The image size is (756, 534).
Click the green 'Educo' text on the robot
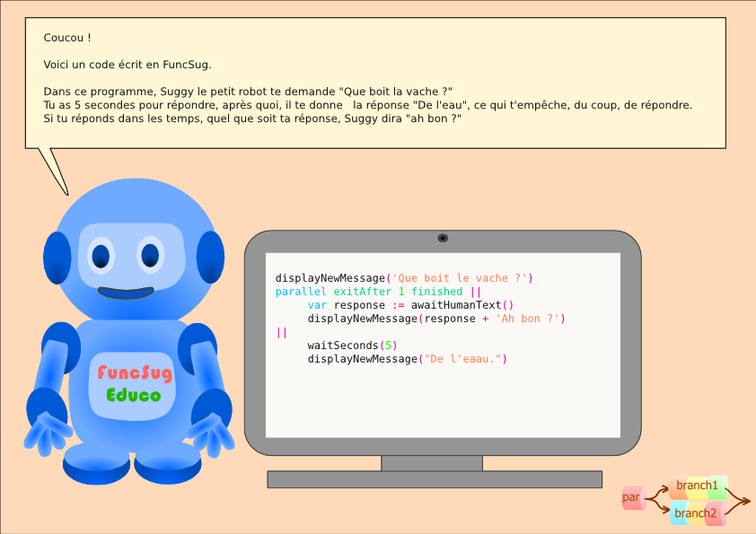click(132, 395)
